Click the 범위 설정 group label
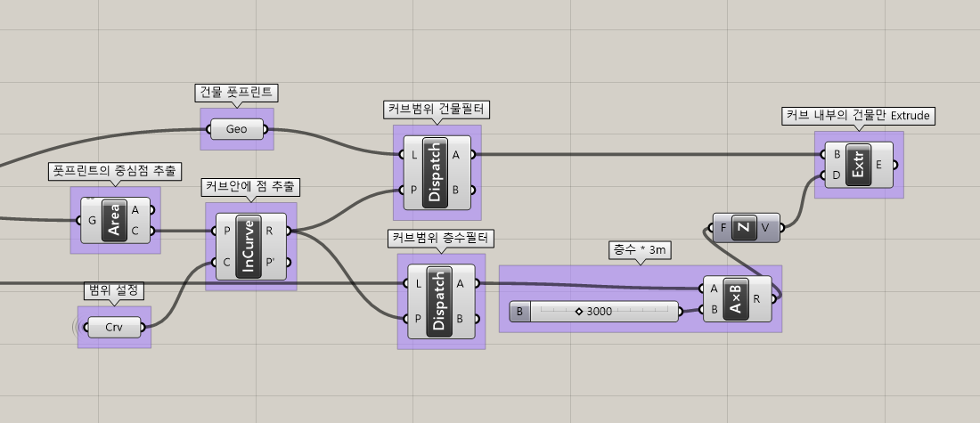Viewport: 980px width, 423px height. click(x=115, y=289)
